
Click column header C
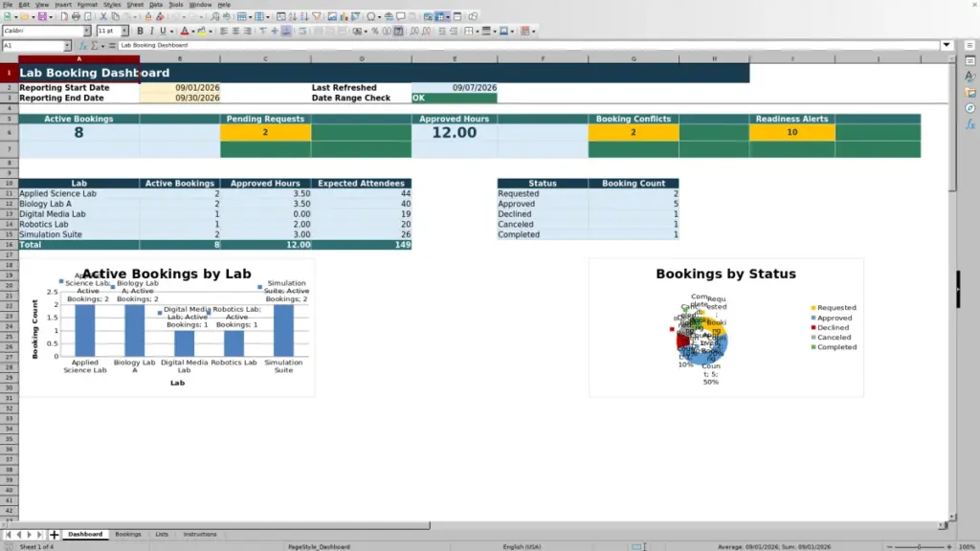[265, 58]
